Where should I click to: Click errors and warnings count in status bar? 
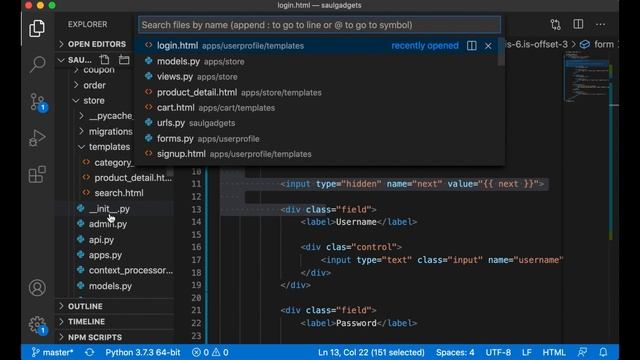click(210, 352)
